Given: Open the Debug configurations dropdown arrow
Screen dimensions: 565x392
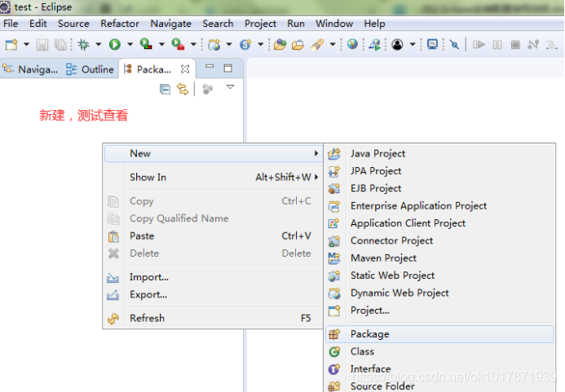Looking at the screenshot, I should [x=99, y=45].
